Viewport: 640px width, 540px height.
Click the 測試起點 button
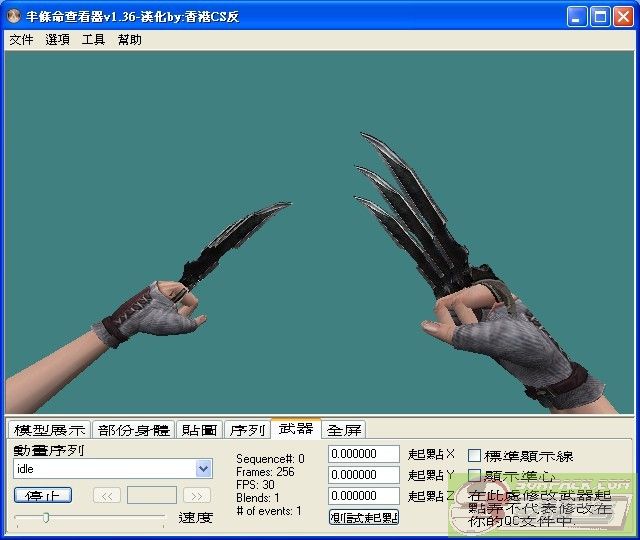pyautogui.click(x=364, y=518)
